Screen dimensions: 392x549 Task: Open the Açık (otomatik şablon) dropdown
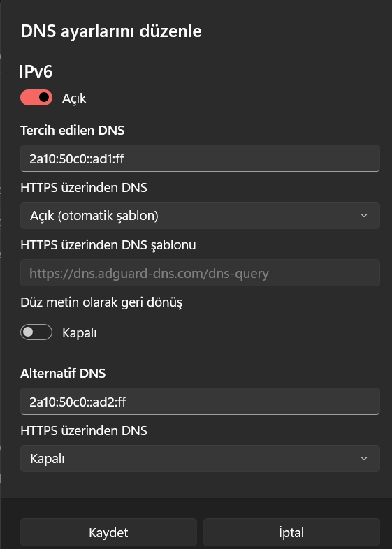click(200, 215)
